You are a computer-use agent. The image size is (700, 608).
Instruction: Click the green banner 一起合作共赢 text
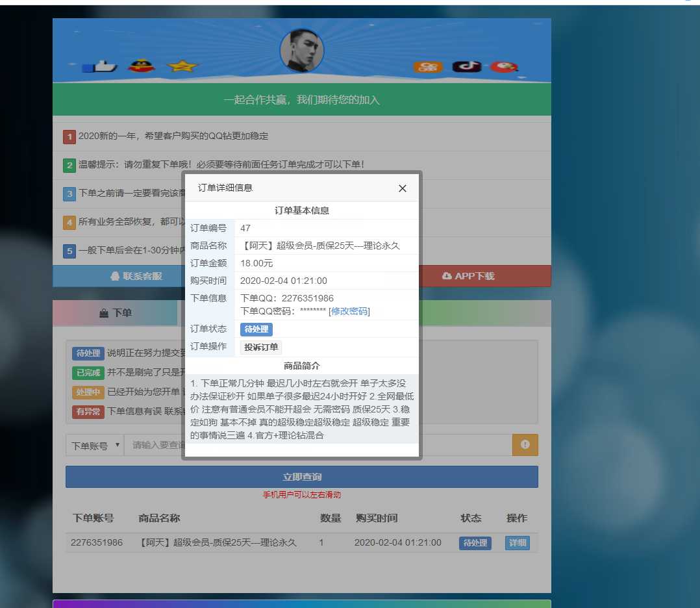[x=302, y=99]
